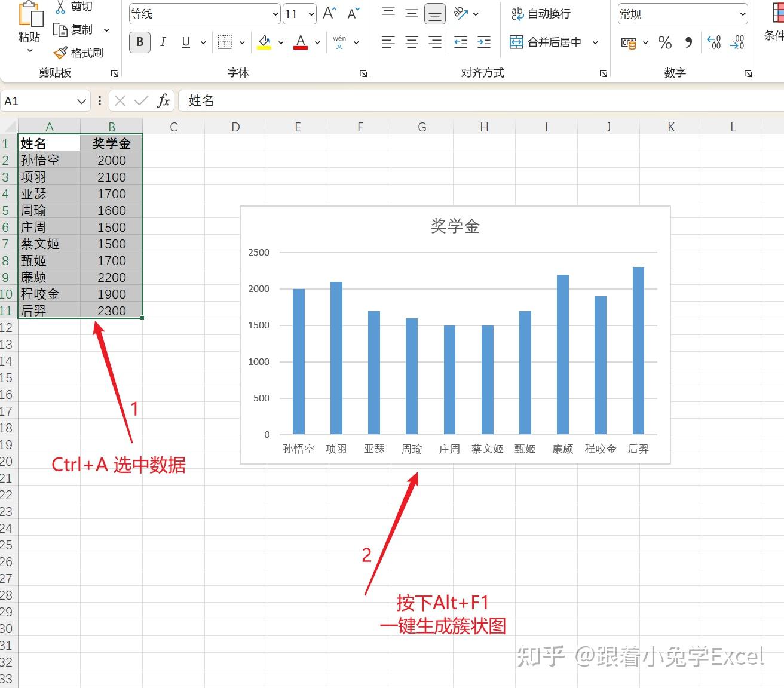Select the Format Painter brush
784x688 pixels.
coord(60,53)
